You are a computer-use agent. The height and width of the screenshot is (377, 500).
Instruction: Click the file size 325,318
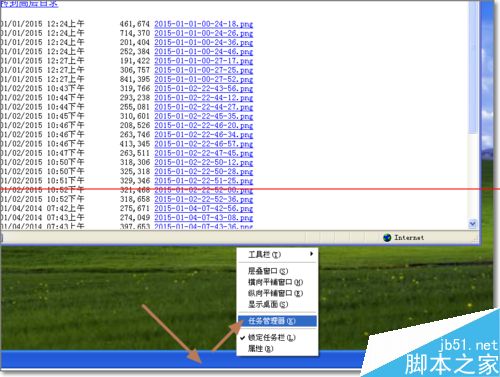[135, 172]
